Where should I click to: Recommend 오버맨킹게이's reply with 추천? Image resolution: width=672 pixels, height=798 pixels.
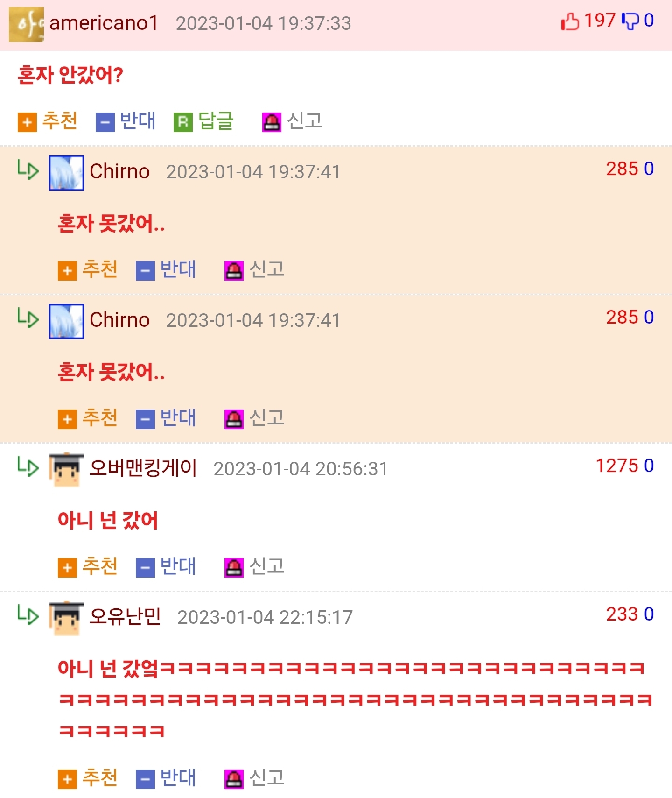pos(88,567)
